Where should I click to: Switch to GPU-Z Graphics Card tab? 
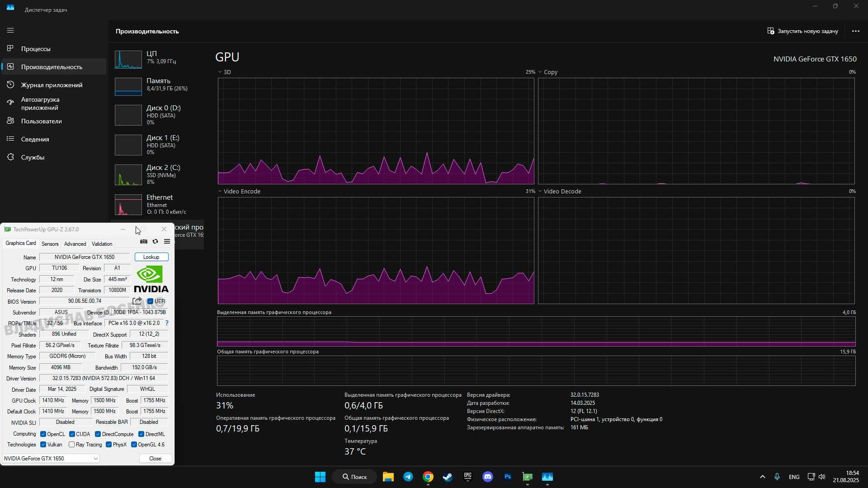tap(20, 243)
